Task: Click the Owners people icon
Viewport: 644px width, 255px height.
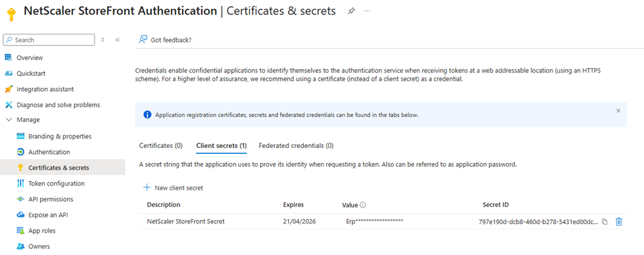Action: [20, 246]
